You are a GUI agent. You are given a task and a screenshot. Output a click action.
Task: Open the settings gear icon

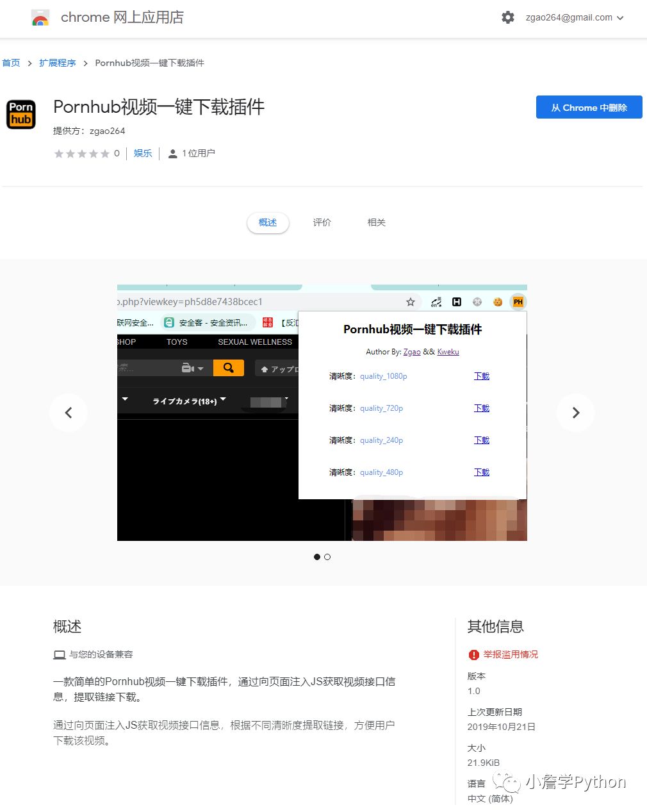coord(508,17)
